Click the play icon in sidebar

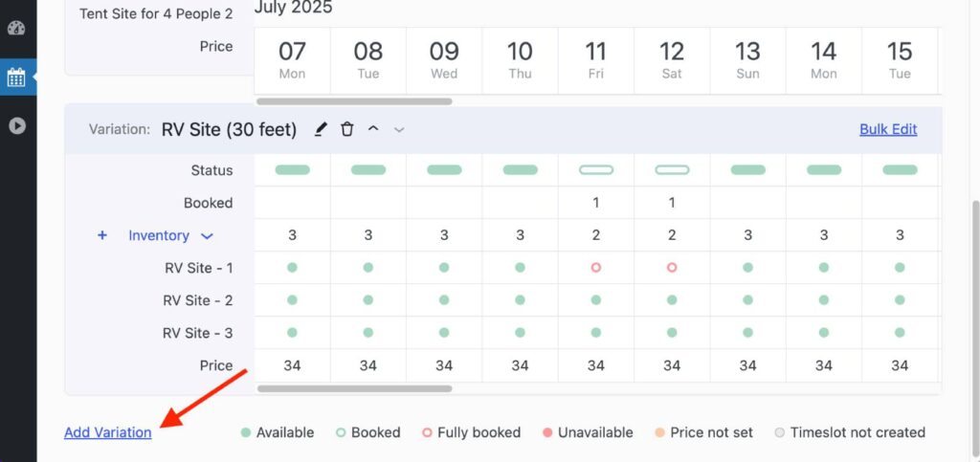16,125
